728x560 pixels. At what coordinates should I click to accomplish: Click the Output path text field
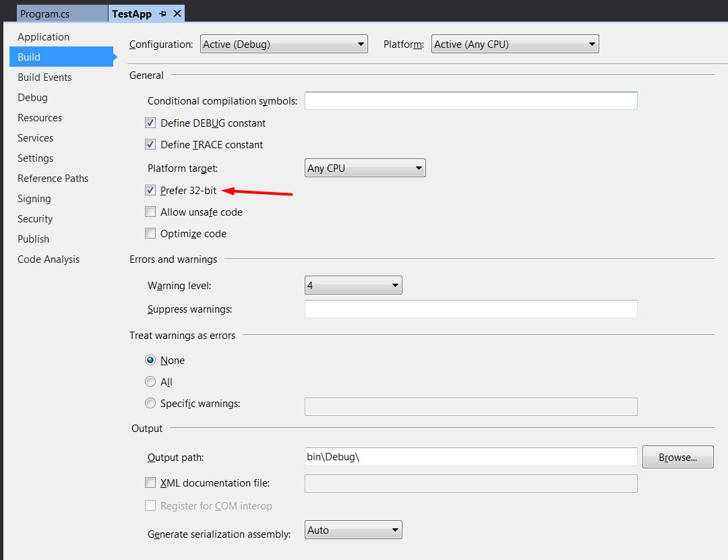(471, 456)
